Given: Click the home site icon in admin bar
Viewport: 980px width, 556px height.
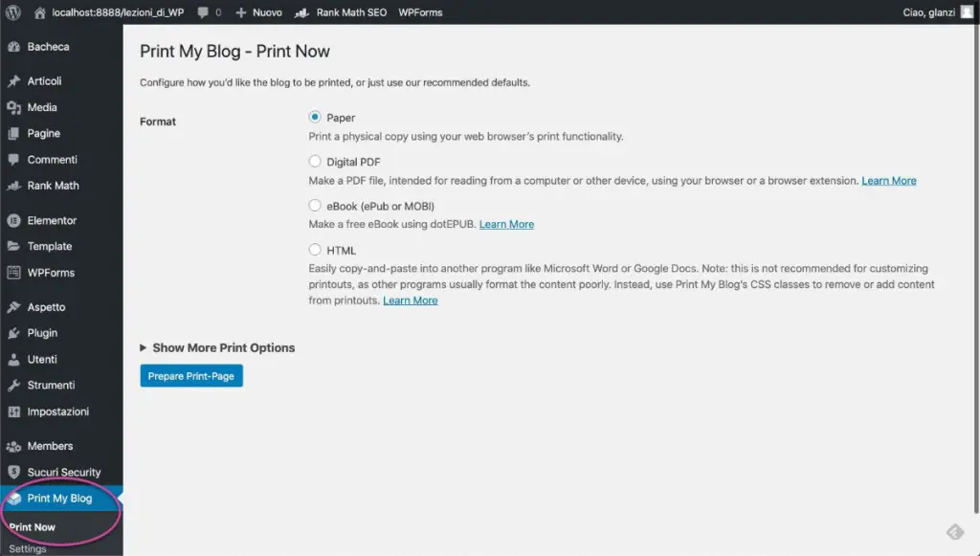Looking at the screenshot, I should [x=39, y=12].
